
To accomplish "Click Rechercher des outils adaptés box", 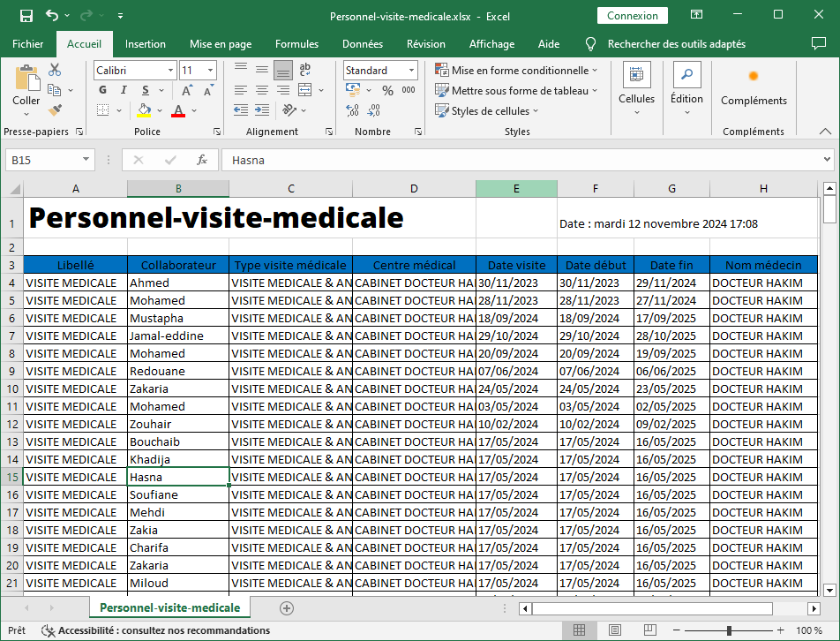I will coord(676,44).
